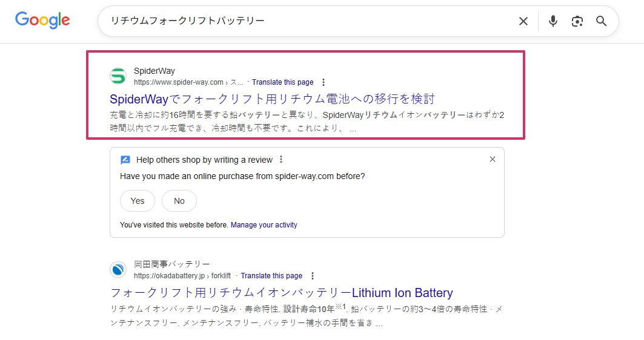Start voice search with microphone icon

click(553, 21)
